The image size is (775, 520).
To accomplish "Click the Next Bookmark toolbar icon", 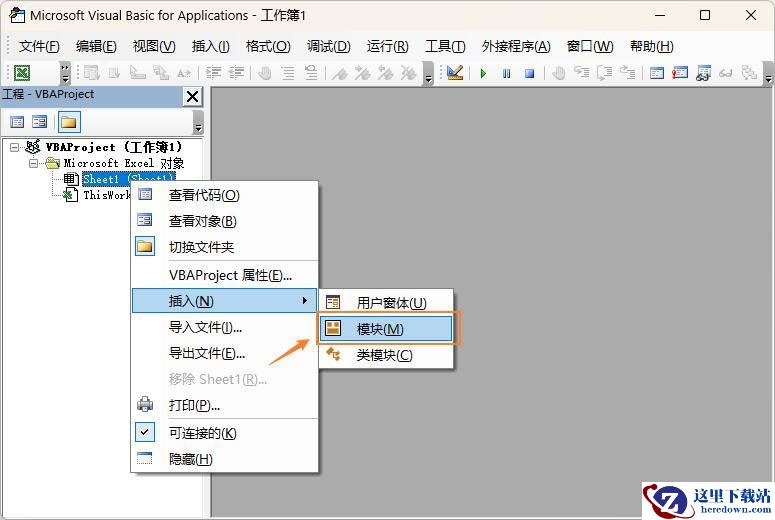I will click(363, 73).
